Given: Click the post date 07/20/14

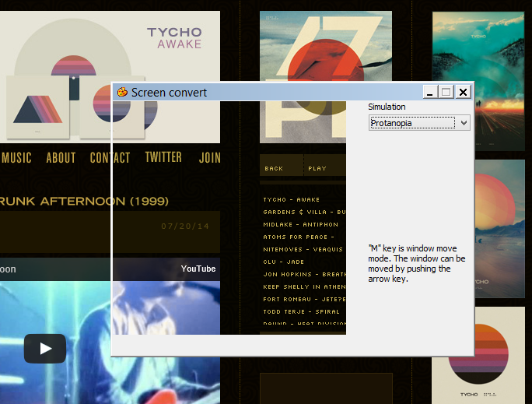Looking at the screenshot, I should coord(185,226).
